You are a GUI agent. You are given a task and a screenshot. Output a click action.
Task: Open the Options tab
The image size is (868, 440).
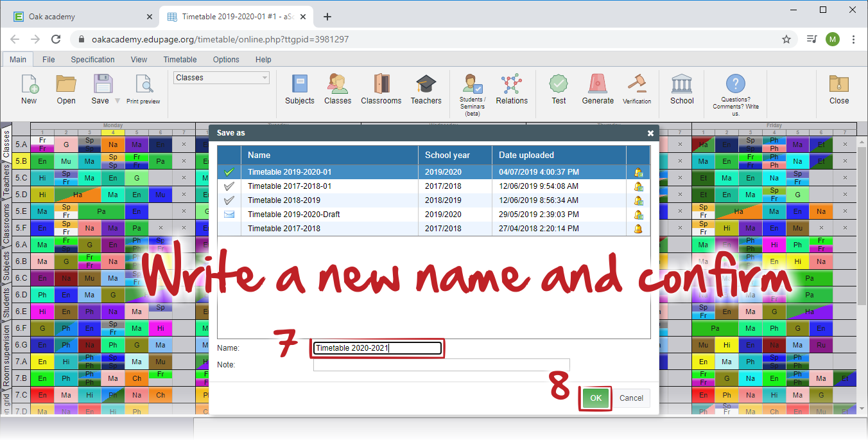(226, 60)
